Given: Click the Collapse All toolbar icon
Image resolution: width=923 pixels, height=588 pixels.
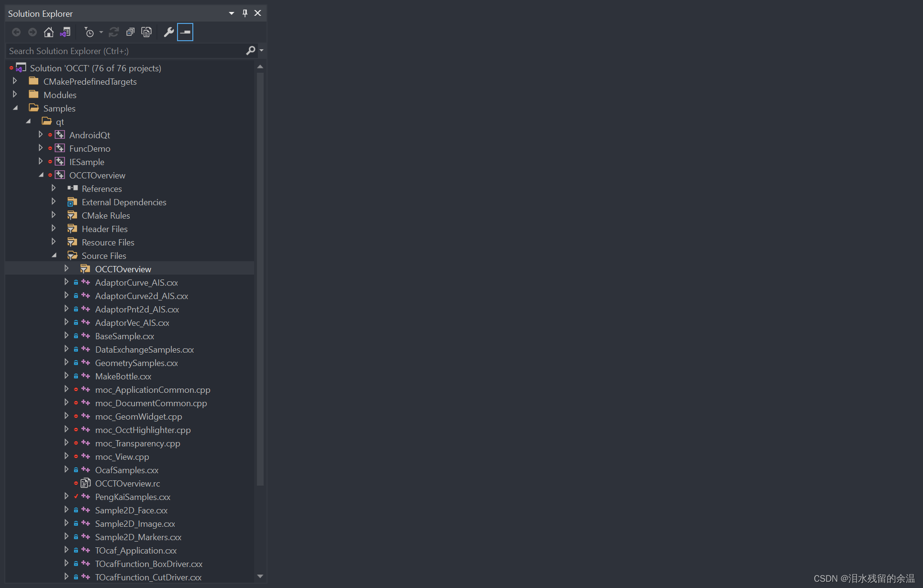Looking at the screenshot, I should click(130, 32).
